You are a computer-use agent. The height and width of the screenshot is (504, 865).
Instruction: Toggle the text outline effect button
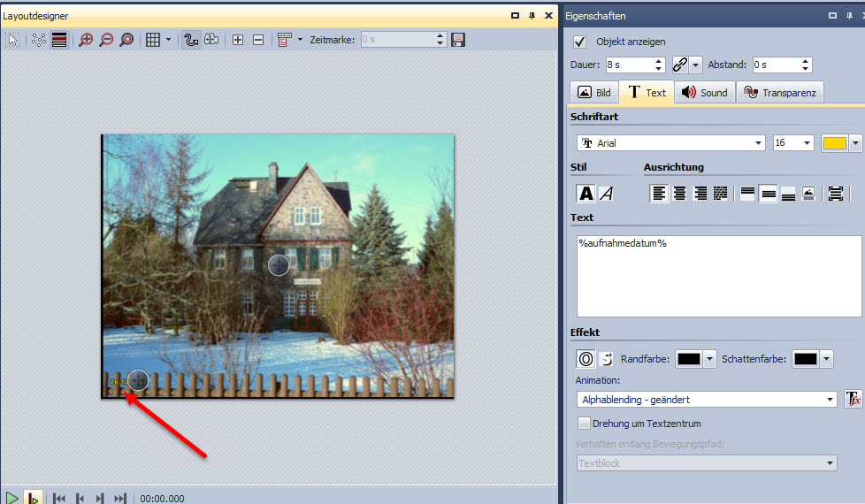(x=586, y=359)
